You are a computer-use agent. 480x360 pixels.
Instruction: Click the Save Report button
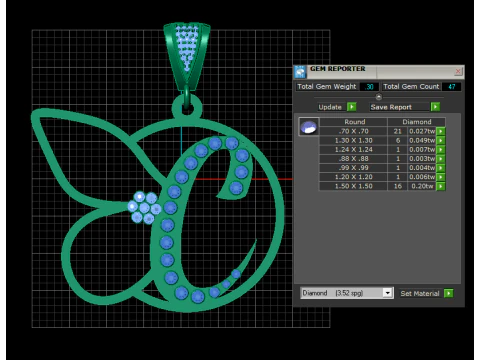point(399,107)
